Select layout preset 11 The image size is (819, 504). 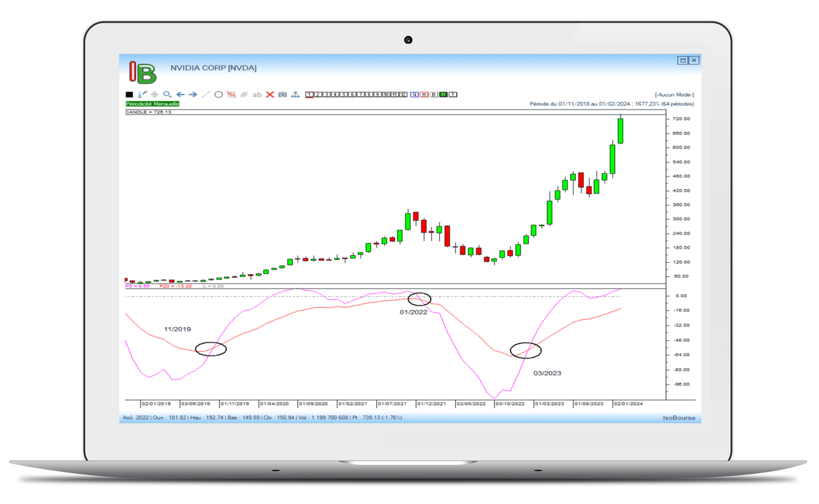point(394,94)
